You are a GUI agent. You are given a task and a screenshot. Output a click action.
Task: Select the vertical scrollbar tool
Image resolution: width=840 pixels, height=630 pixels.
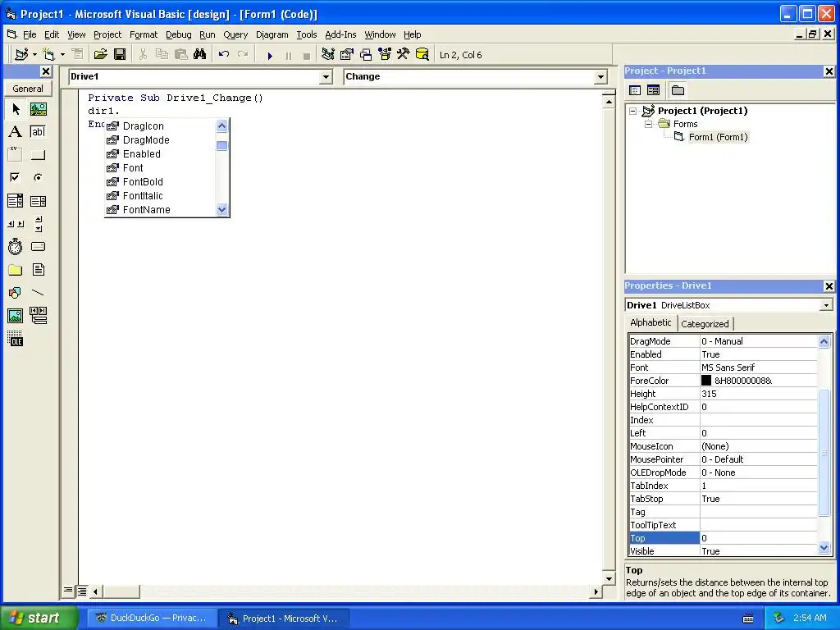click(38, 223)
